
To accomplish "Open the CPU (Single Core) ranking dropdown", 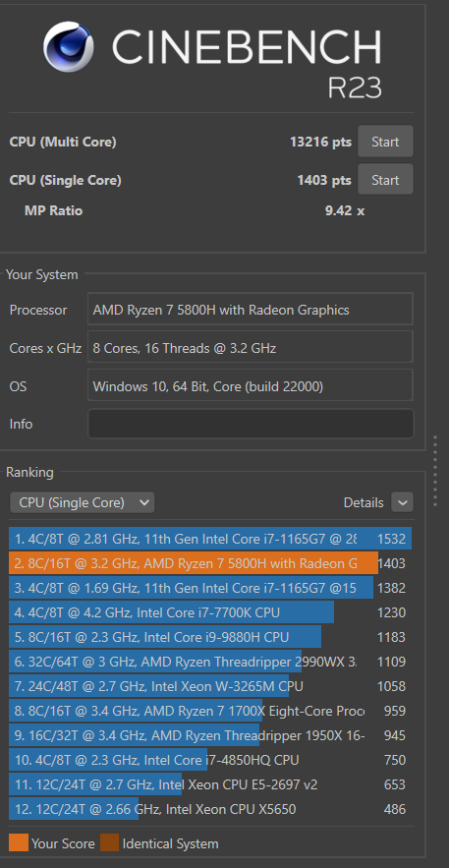I will pyautogui.click(x=82, y=502).
